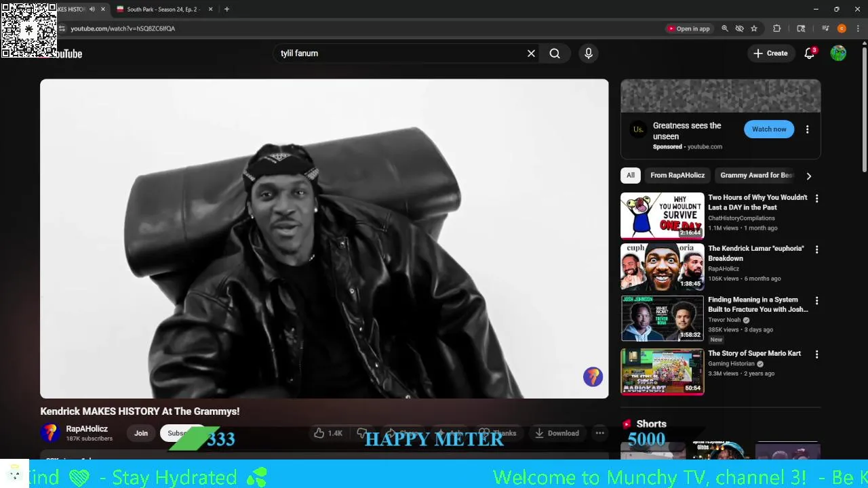Open ChatHistoryCompilations channel link

(x=741, y=218)
